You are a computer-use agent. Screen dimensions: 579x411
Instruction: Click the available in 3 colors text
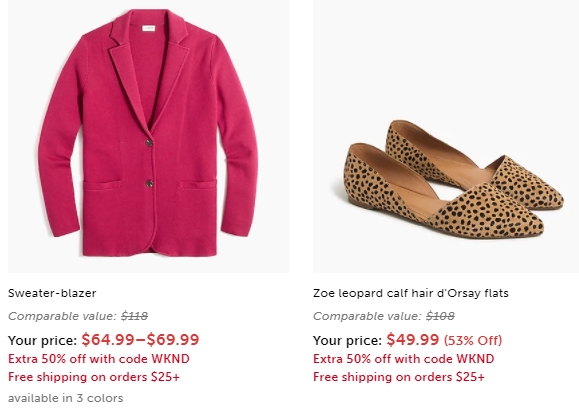pos(66,398)
